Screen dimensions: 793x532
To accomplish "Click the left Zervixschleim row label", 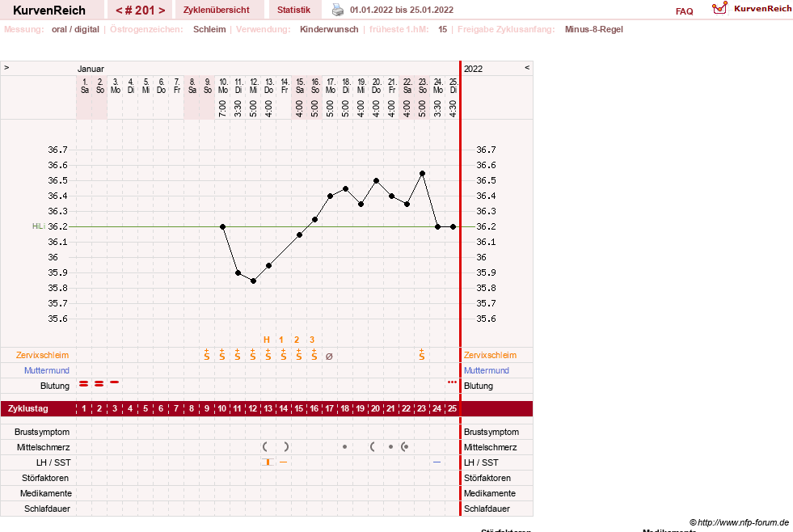I will (x=43, y=355).
